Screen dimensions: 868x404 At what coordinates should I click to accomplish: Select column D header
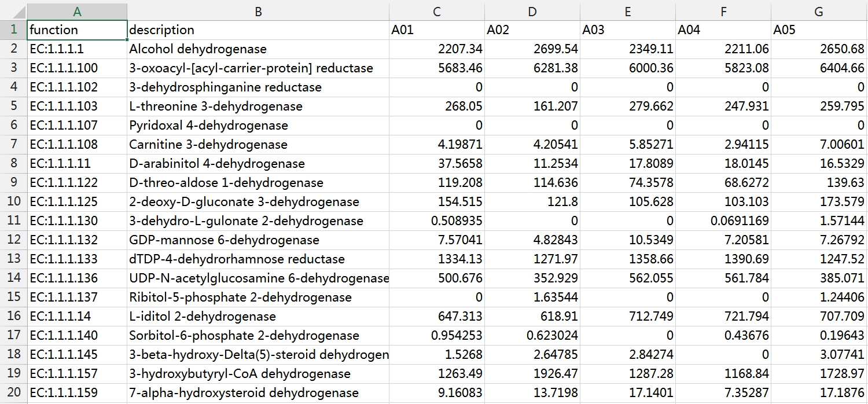click(532, 12)
